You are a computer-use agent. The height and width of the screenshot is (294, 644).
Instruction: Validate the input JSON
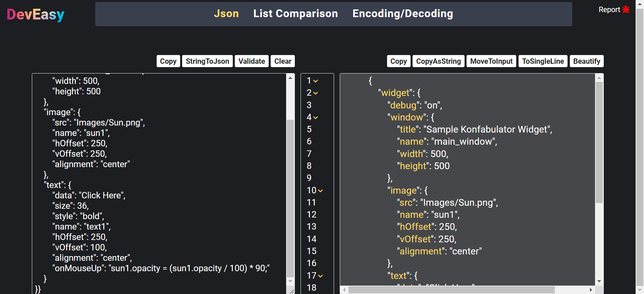tap(252, 61)
